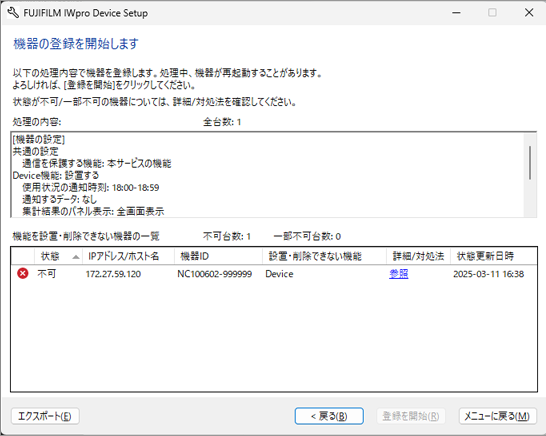Click the 通信を保護する機能 line
Viewport: 546px width, 436px height.
[x=96, y=164]
